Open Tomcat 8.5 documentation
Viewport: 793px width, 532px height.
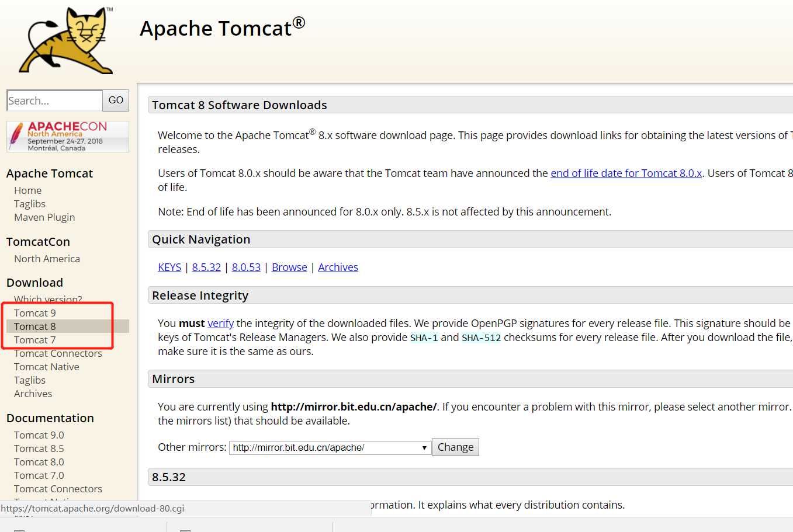(39, 448)
